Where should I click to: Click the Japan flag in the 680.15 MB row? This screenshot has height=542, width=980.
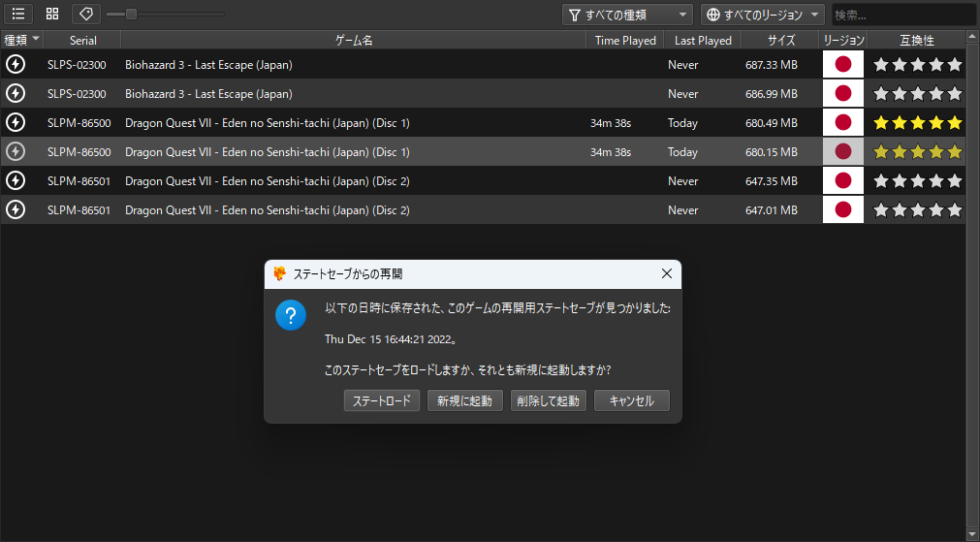tap(843, 152)
